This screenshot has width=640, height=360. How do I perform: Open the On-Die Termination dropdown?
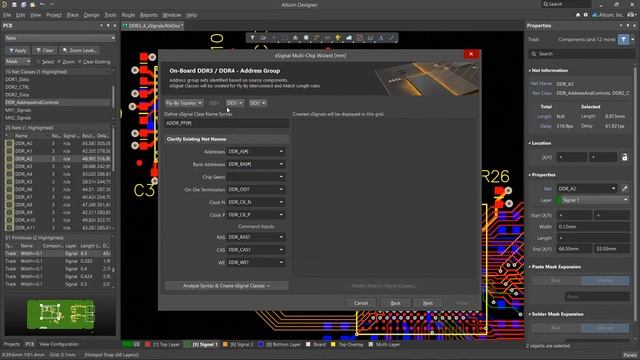[x=256, y=189]
